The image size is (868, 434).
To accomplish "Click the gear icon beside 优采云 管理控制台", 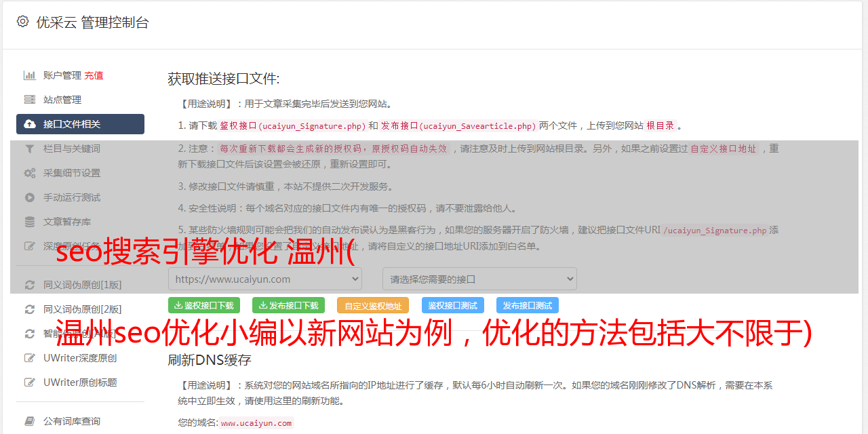I will point(22,22).
